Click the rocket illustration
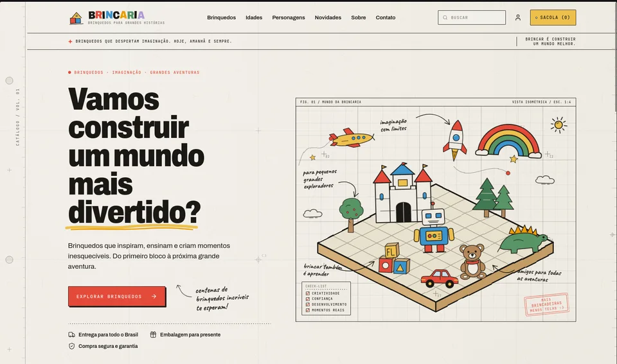This screenshot has width=617, height=364. pos(455,139)
